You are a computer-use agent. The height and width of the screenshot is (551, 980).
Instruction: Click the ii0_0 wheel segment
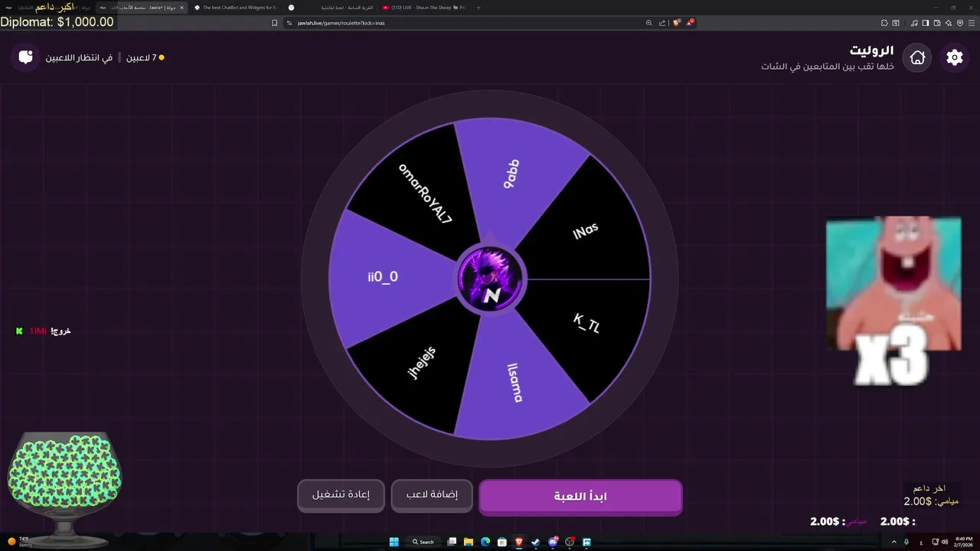[383, 277]
